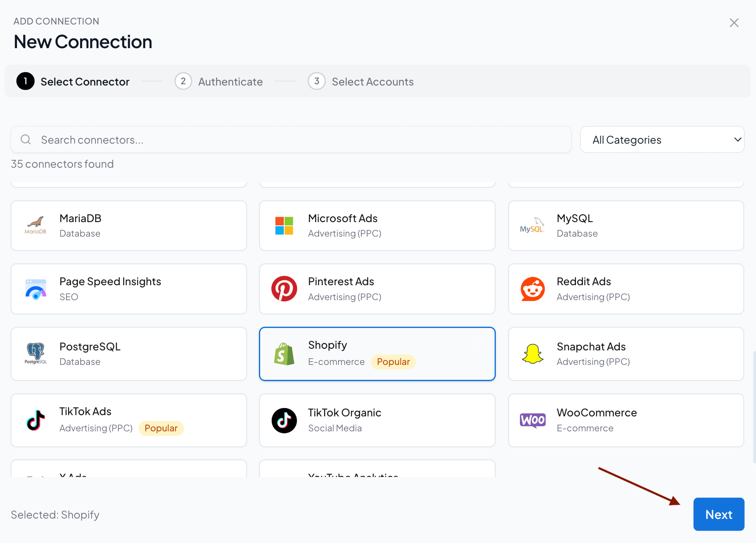Click the PostgreSQL elephant logo icon
This screenshot has width=756, height=543.
click(x=36, y=353)
